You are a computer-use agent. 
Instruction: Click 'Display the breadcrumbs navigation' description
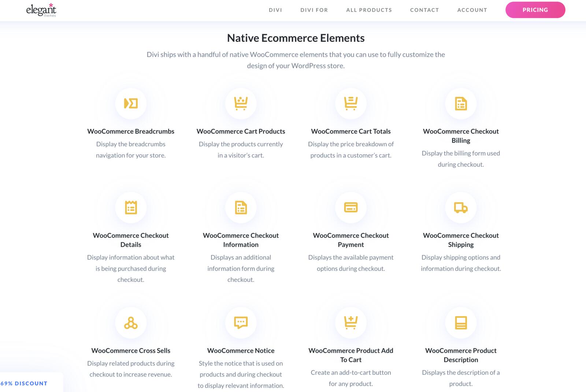[x=131, y=150]
